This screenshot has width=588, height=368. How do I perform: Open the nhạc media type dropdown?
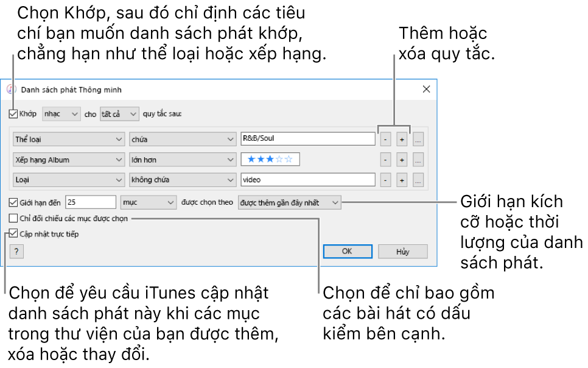point(61,114)
